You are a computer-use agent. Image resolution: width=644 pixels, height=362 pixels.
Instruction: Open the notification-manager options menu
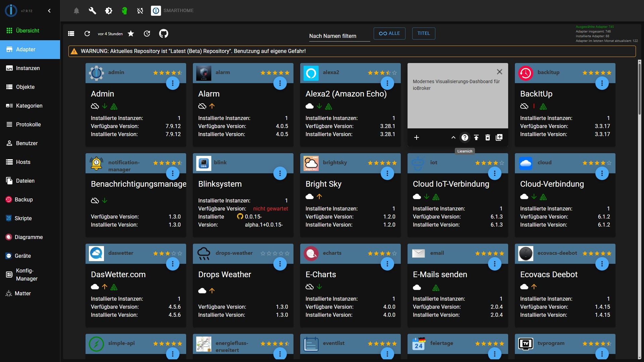click(x=173, y=173)
